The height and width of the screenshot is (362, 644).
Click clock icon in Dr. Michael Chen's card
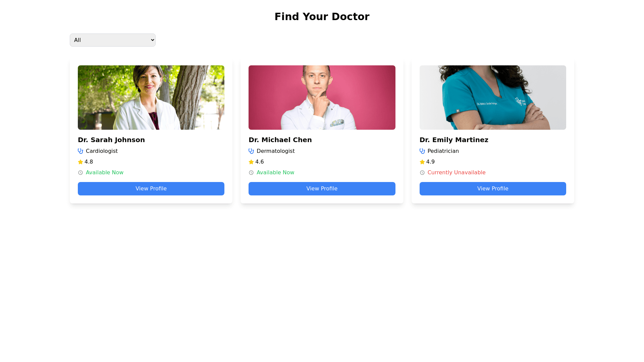click(251, 173)
